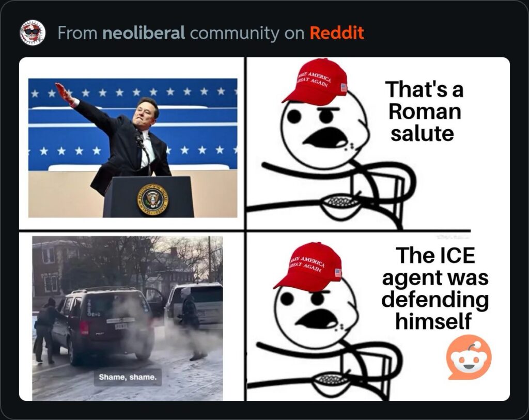Click the Reddit Snoo logo watermark
The width and height of the screenshot is (529, 420).
pos(468,357)
